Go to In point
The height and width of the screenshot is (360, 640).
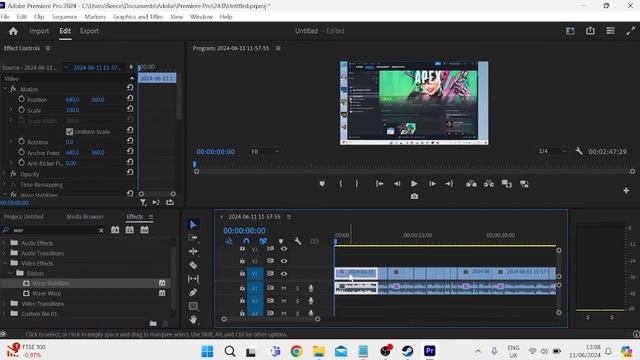(379, 184)
